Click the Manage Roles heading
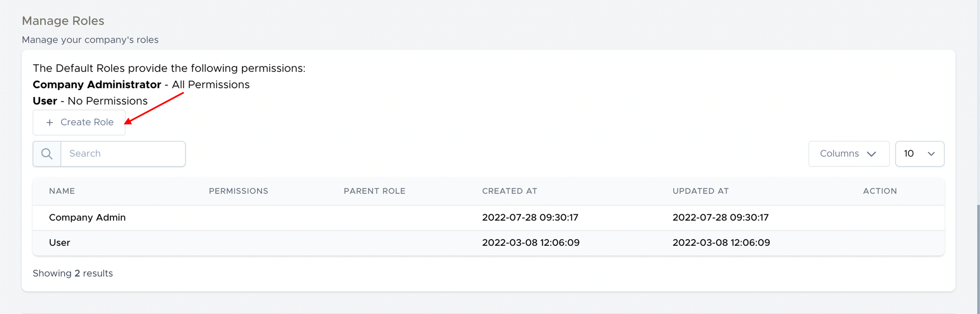 coord(63,21)
